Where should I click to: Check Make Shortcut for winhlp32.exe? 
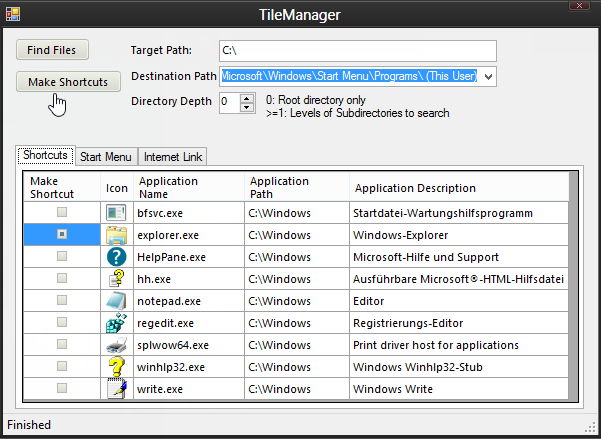(62, 366)
